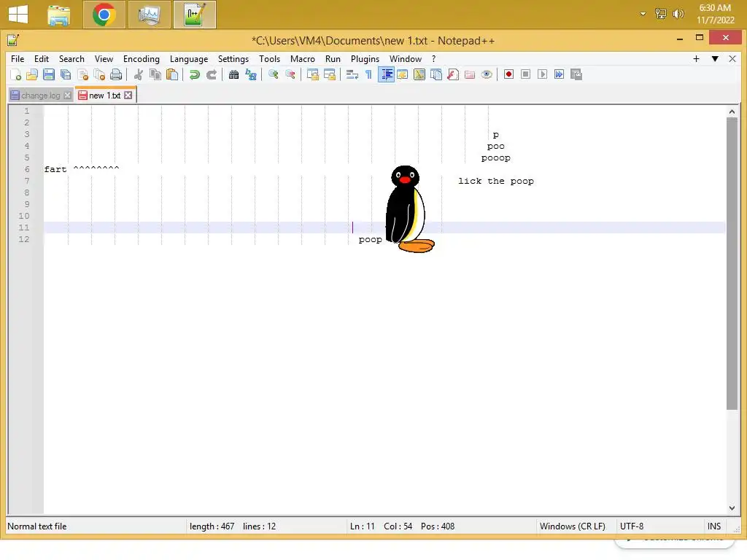Click the Save Recorded Macro icon
747x560 pixels.
coord(576,75)
